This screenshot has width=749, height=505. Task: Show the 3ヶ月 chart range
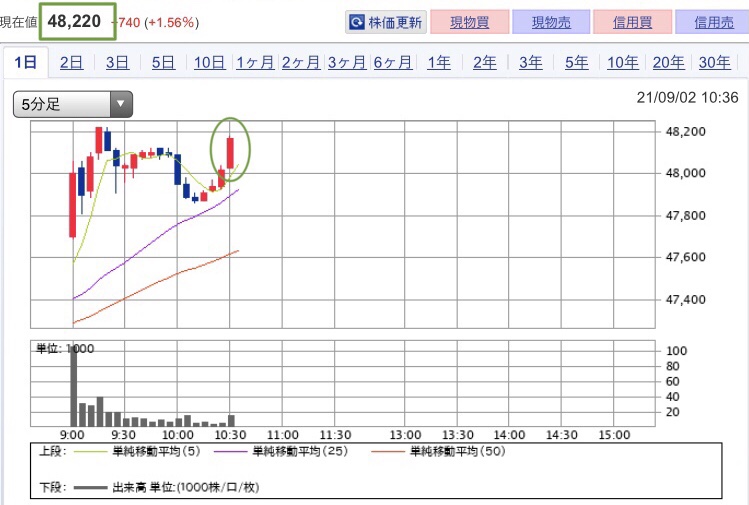[347, 62]
